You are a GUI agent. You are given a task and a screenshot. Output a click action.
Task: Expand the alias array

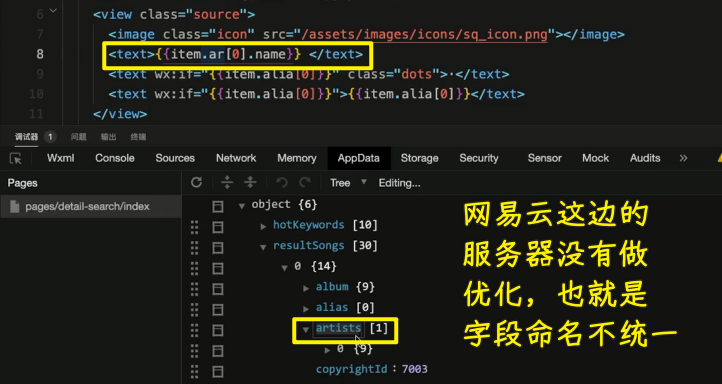click(x=306, y=309)
